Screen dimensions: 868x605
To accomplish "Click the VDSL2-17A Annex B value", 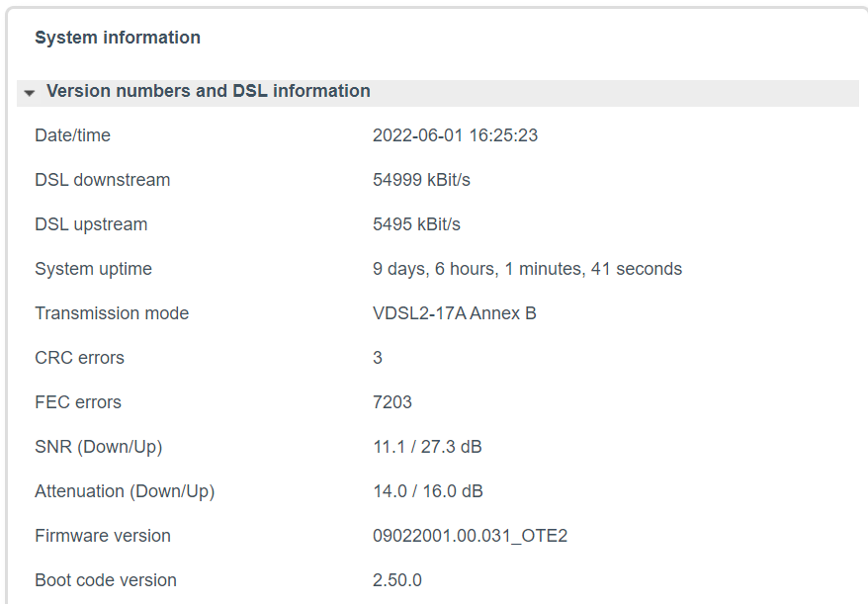I will pyautogui.click(x=455, y=313).
